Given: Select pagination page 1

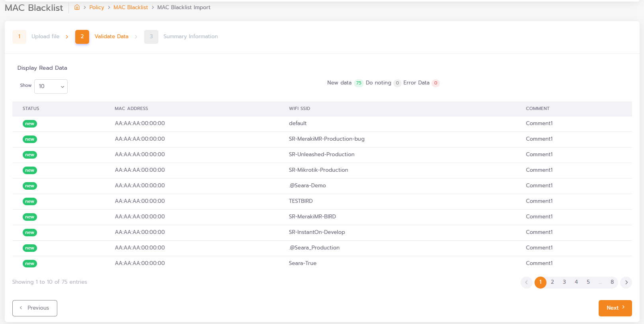Looking at the screenshot, I should point(541,282).
